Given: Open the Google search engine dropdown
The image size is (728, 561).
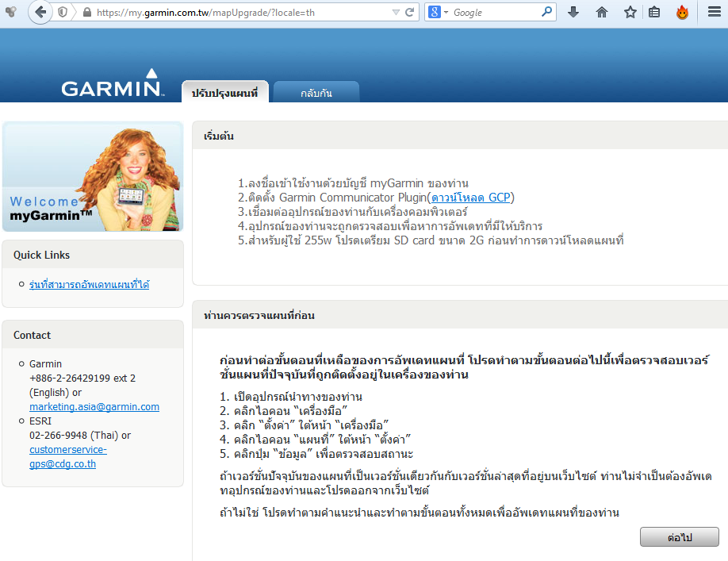Looking at the screenshot, I should tap(438, 12).
